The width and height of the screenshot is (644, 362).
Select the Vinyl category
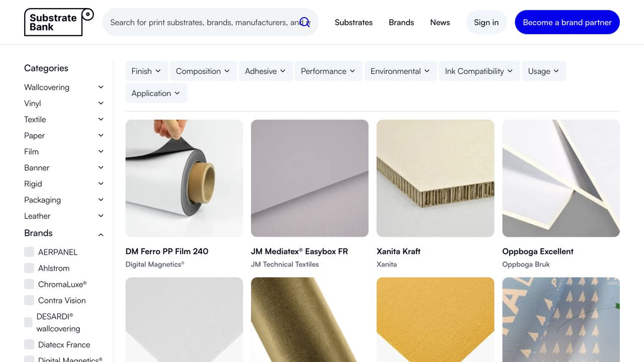(x=32, y=103)
